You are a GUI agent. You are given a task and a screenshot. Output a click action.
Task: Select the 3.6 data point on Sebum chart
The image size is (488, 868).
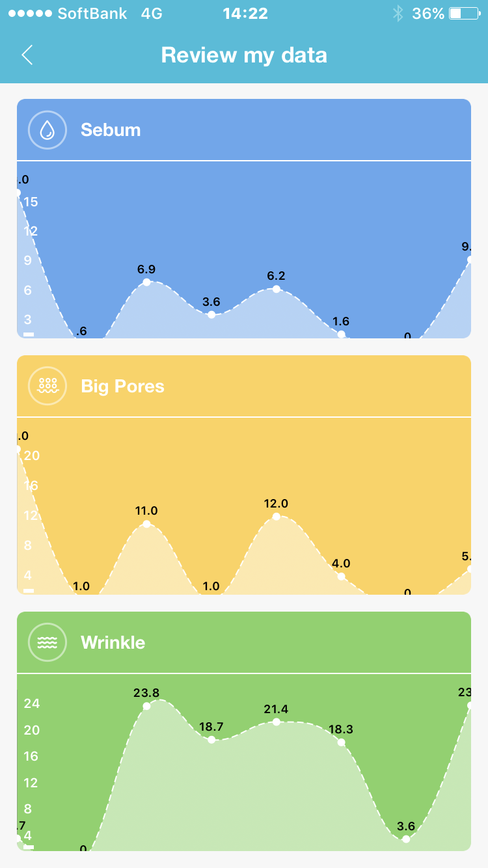pos(211,314)
